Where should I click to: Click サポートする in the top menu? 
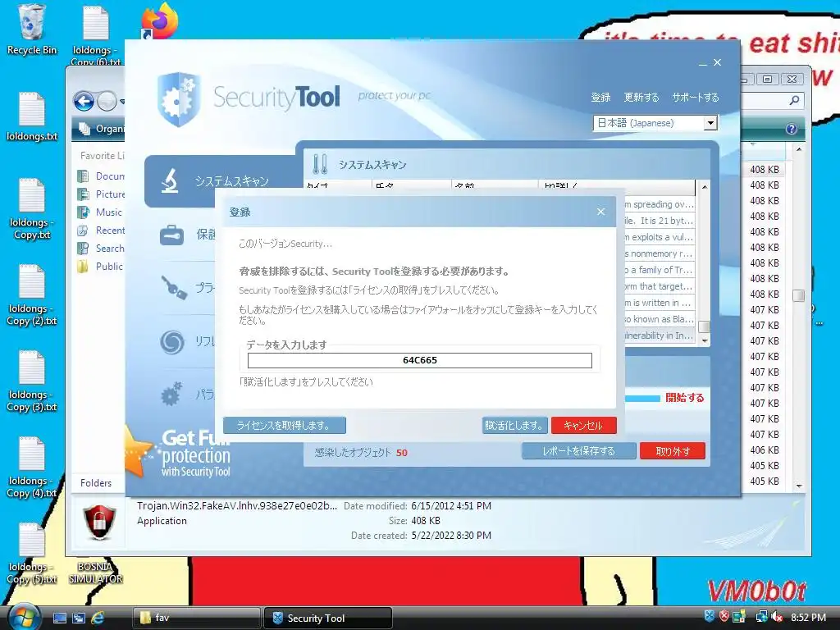coord(696,97)
